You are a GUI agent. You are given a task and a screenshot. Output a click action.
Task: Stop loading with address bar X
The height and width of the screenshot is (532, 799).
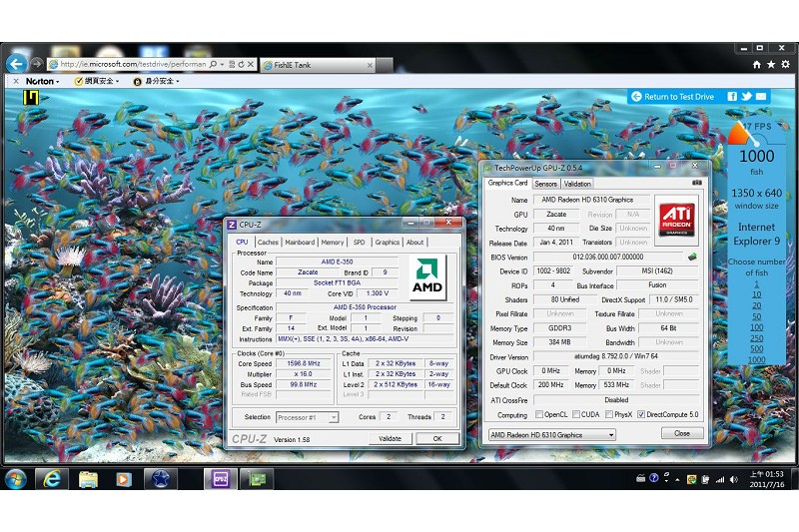(251, 64)
